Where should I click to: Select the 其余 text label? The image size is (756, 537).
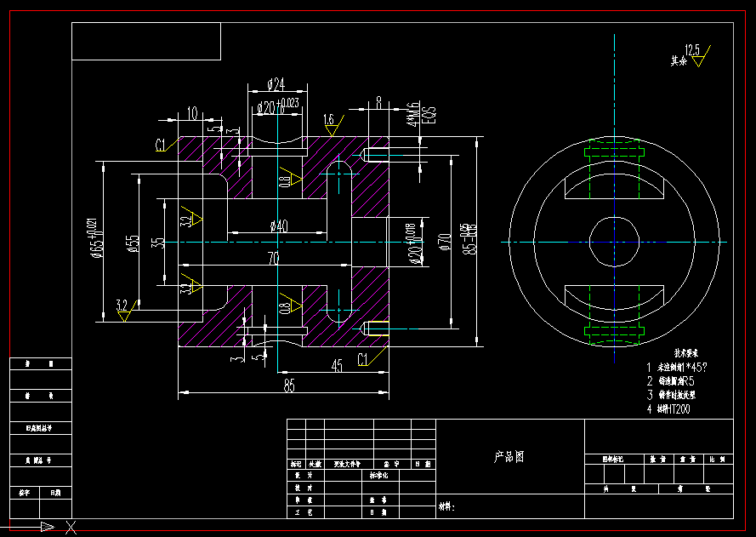tap(679, 60)
